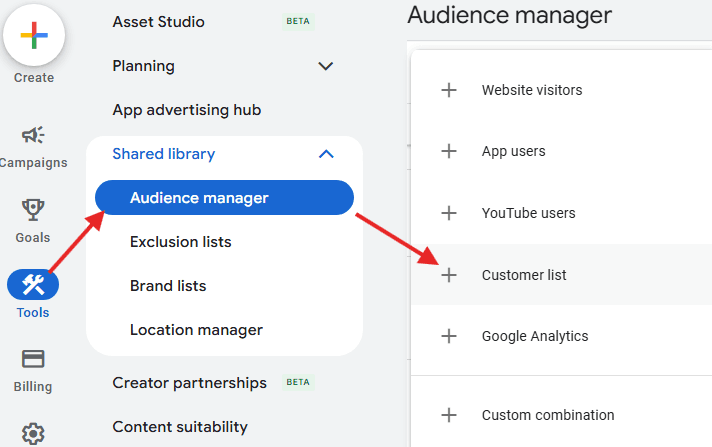Select the Tools wrench icon
This screenshot has height=447, width=712.
33,285
